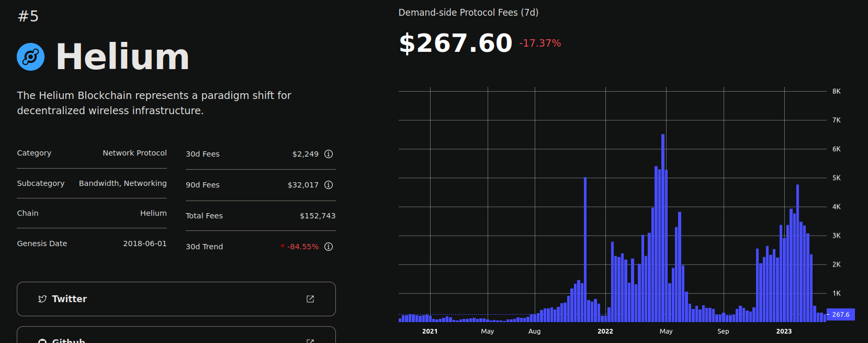Open the Twitter link button
Viewport: 868px width, 343px height.
pyautogui.click(x=176, y=299)
